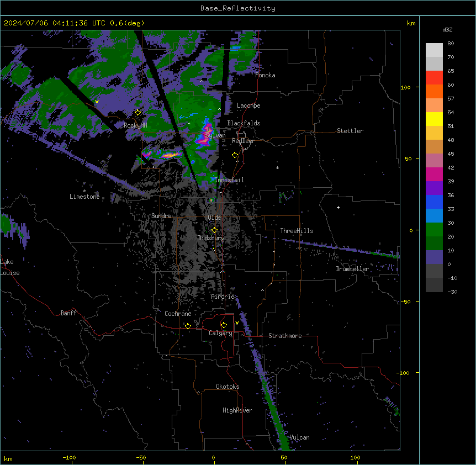Select the Drumheller label
This screenshot has width=476, height=465.
click(352, 269)
